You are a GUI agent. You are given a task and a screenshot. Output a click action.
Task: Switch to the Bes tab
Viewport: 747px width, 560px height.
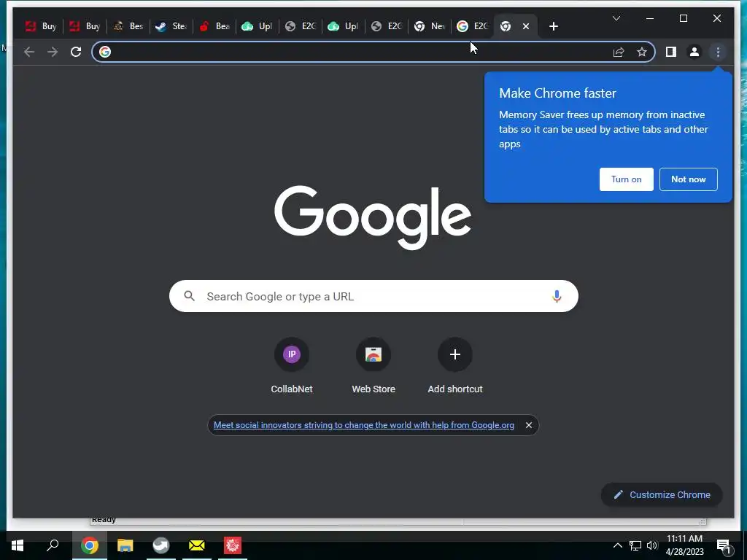click(128, 26)
